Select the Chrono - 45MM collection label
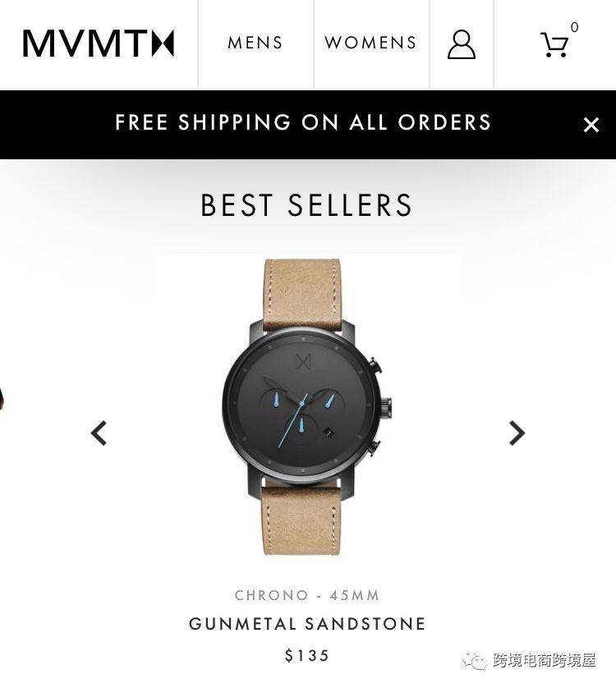 point(307,595)
